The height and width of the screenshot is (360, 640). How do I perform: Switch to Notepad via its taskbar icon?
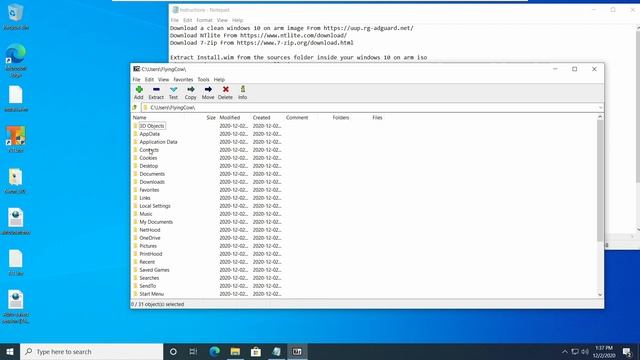277,351
